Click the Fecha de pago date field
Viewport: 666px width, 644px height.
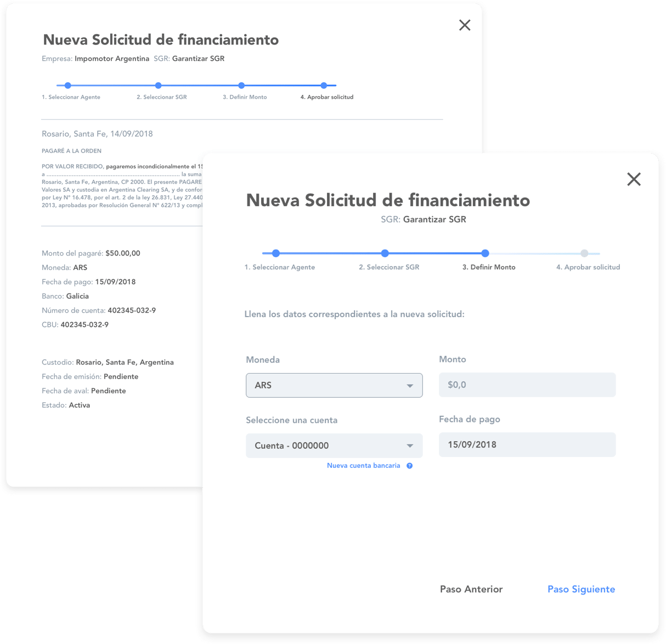(527, 444)
